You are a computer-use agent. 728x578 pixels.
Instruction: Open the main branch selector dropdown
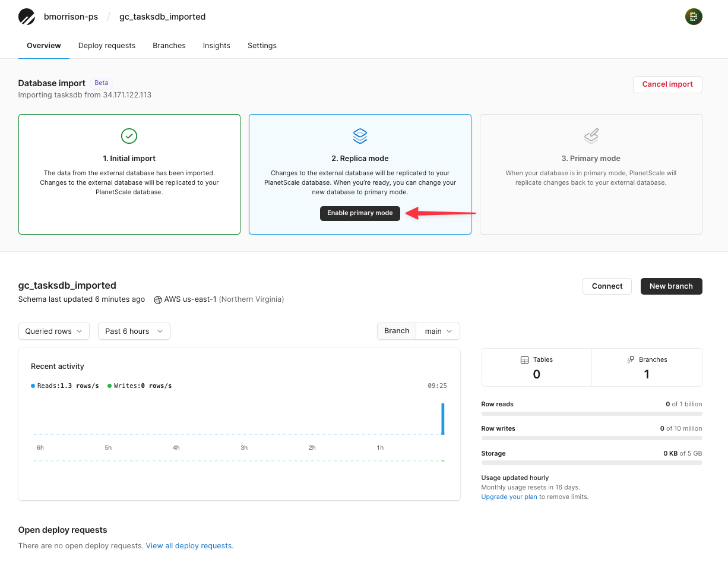click(438, 331)
